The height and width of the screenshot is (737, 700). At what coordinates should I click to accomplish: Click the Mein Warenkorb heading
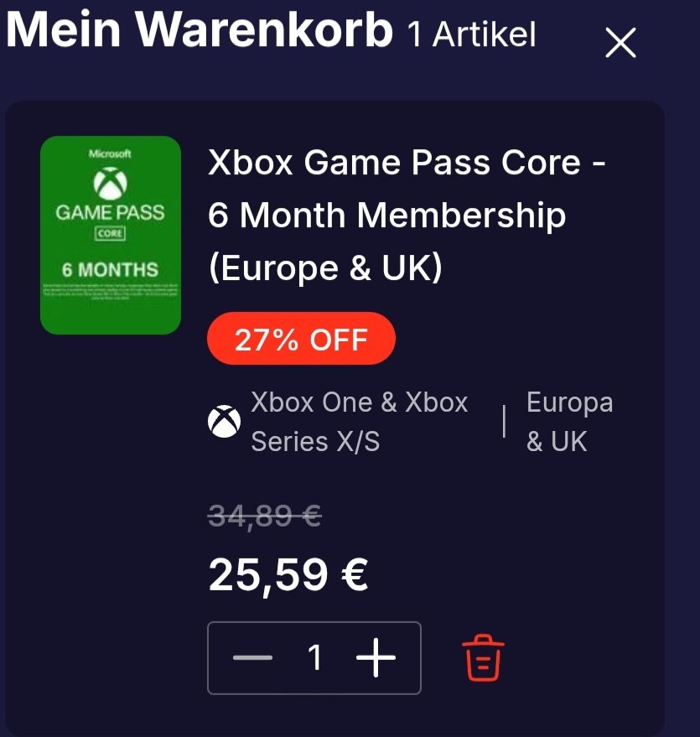pos(200,29)
